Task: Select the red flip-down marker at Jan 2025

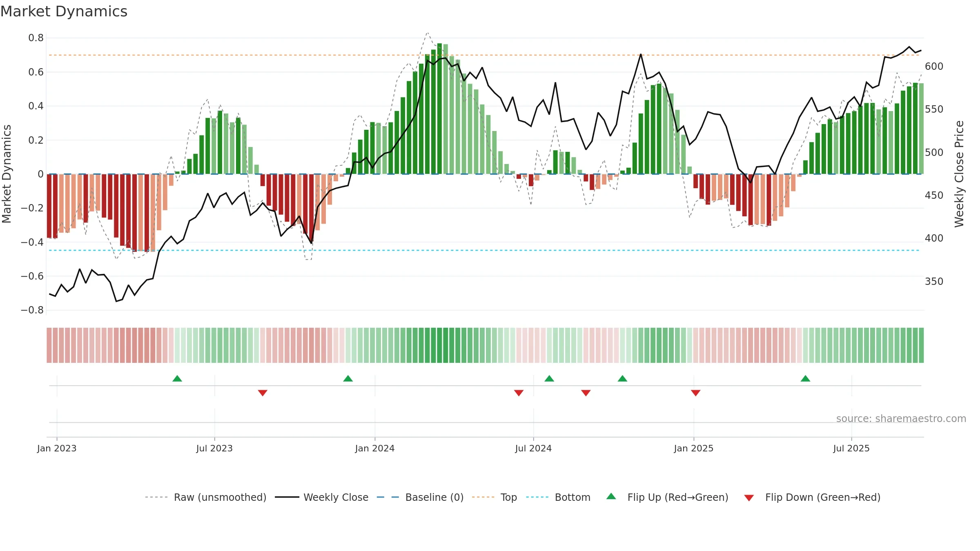Action: [696, 393]
